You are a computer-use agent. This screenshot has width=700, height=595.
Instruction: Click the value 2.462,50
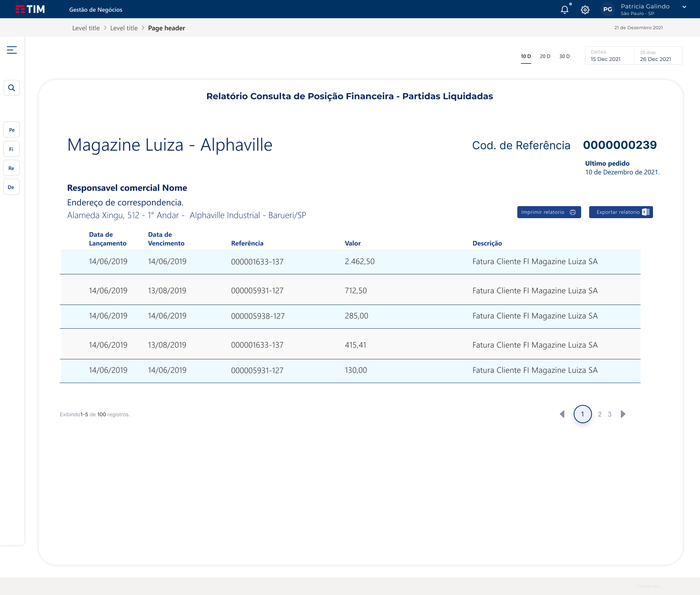click(x=359, y=262)
